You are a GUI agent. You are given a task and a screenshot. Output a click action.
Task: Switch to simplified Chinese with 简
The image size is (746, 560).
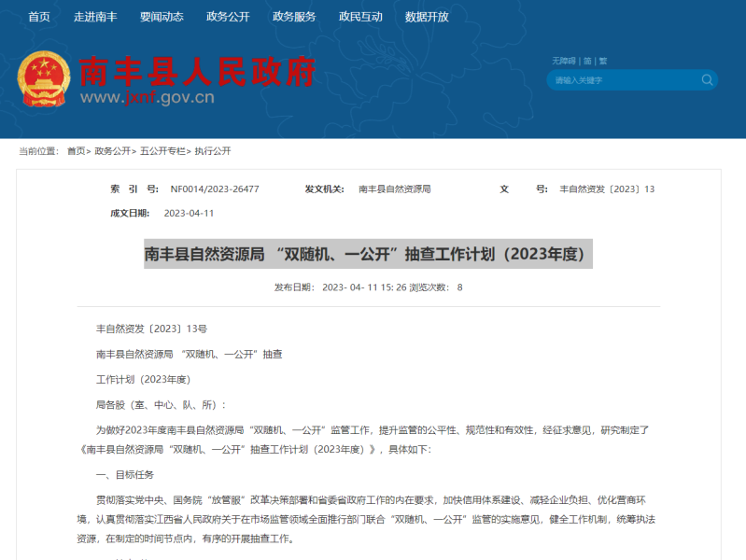tap(587, 61)
